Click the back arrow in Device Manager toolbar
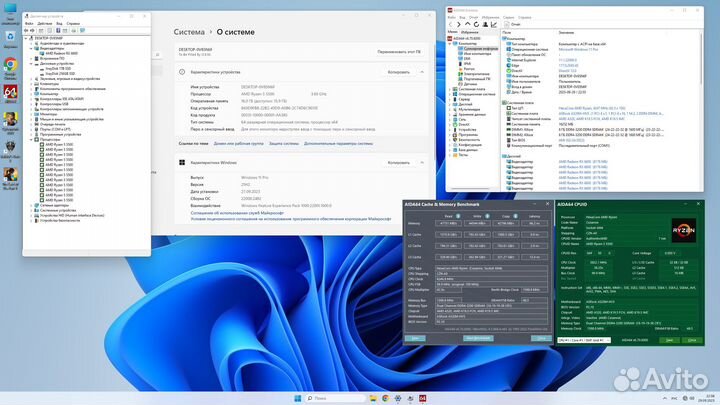This screenshot has height=405, width=720. (x=26, y=30)
